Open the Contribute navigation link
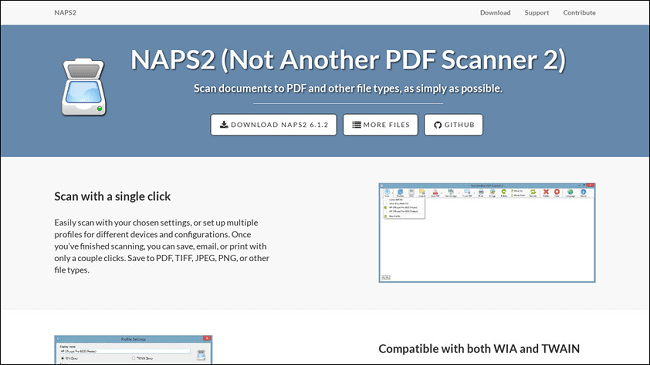This screenshot has width=650, height=365. pyautogui.click(x=579, y=12)
